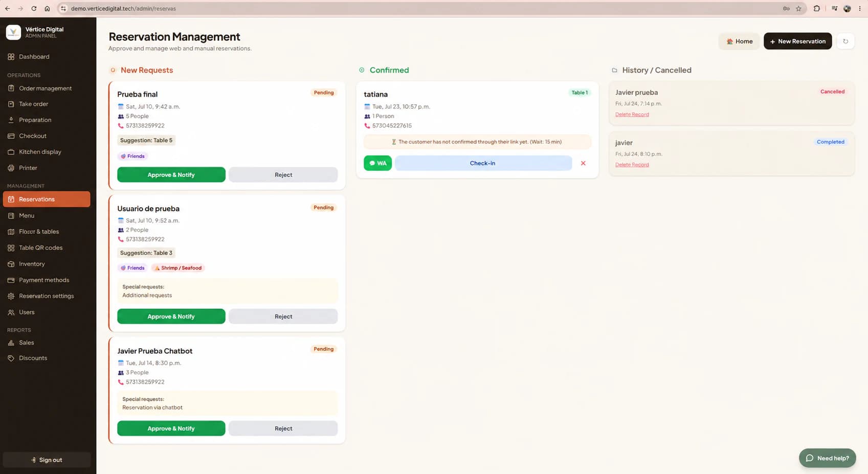Click the Payment methods card icon

pos(11,280)
